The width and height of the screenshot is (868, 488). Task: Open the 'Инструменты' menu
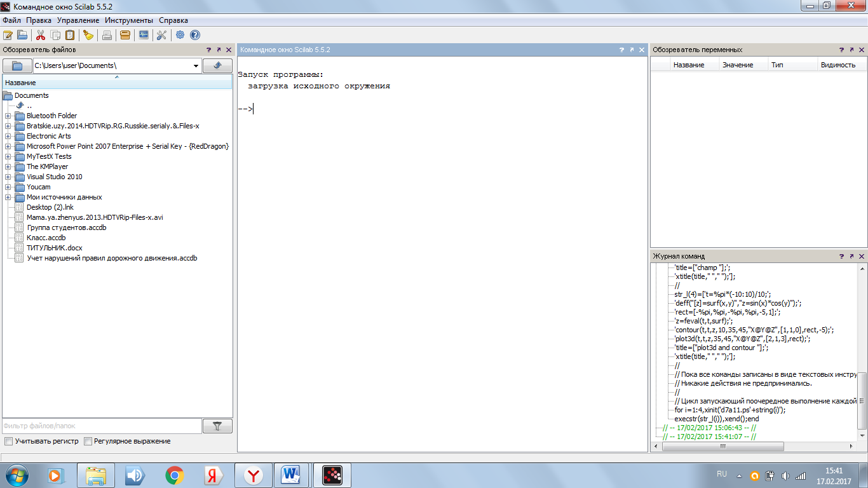click(129, 20)
